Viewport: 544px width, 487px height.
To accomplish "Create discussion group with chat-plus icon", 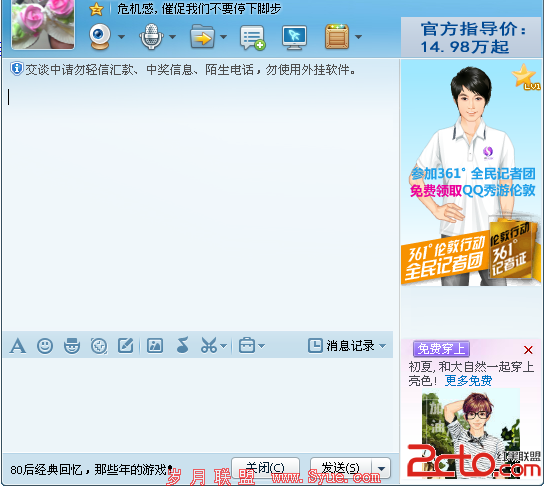I will click(x=252, y=37).
